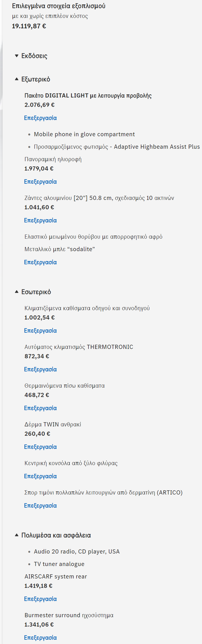Click Επεξεργασία under Κεντρική κονσόλα
The image size is (202, 644).
pos(40,476)
